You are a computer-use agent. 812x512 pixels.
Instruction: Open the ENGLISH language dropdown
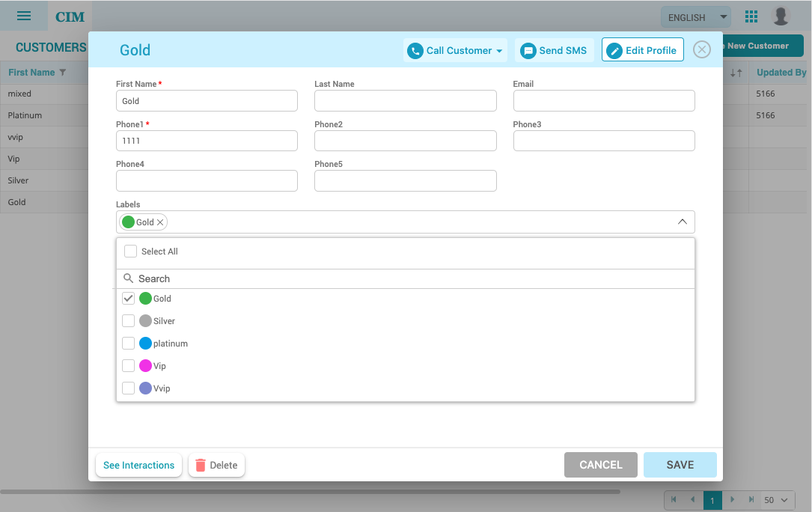pyautogui.click(x=695, y=16)
